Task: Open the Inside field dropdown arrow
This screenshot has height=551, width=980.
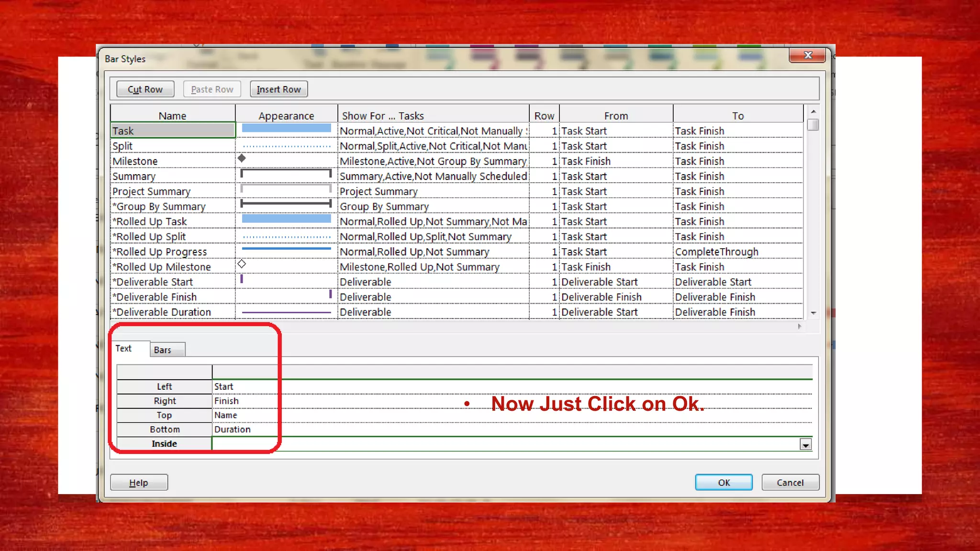Action: [805, 445]
